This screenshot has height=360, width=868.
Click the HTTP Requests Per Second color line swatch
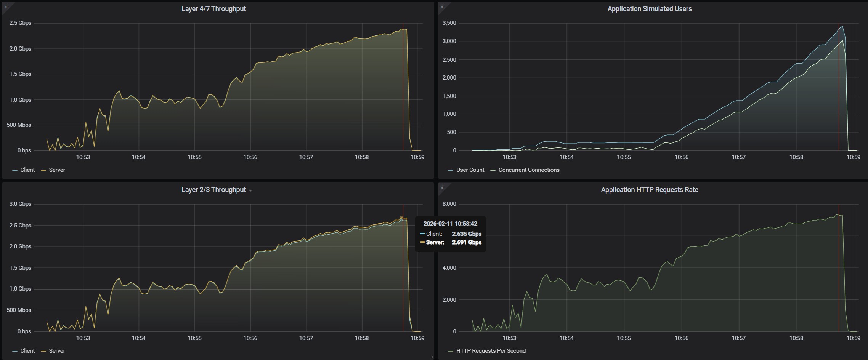pyautogui.click(x=451, y=351)
